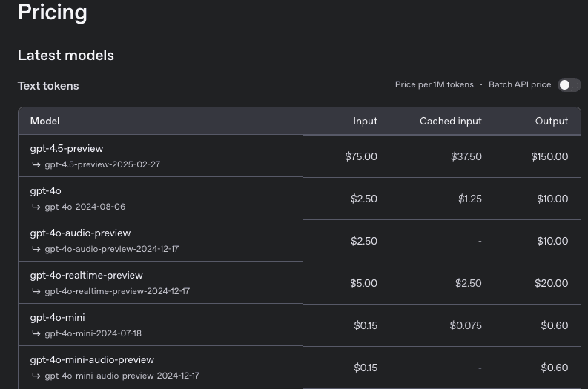588x389 pixels.
Task: Select the gpt-4.5-preview model name
Action: (67, 149)
